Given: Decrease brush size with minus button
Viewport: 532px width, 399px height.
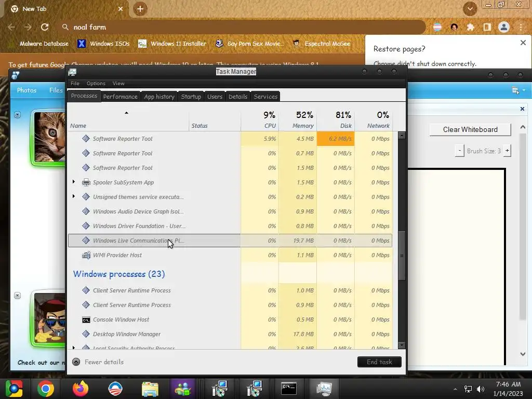Looking at the screenshot, I should point(460,151).
